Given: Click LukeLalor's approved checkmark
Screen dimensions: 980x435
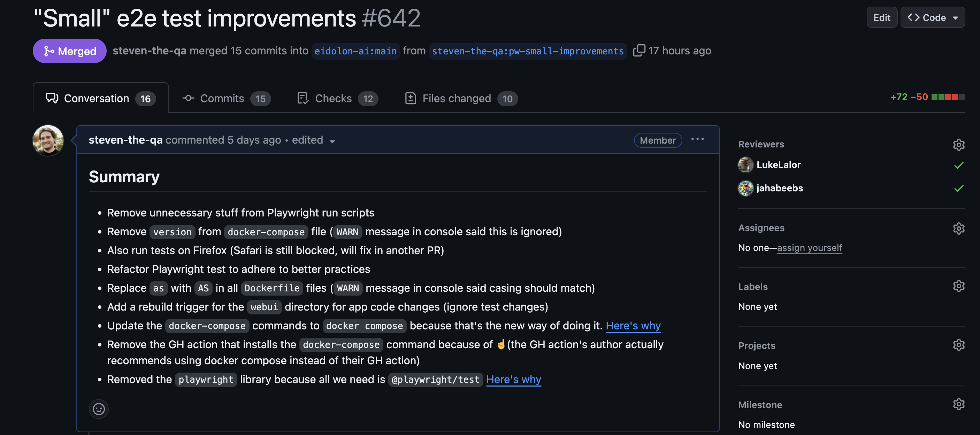Looking at the screenshot, I should (x=958, y=165).
